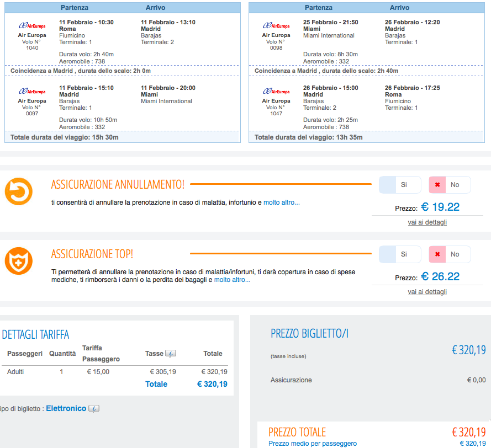Select Si for Assicurazione Top
Viewport: 491px width, 448px height.
[x=400, y=254]
